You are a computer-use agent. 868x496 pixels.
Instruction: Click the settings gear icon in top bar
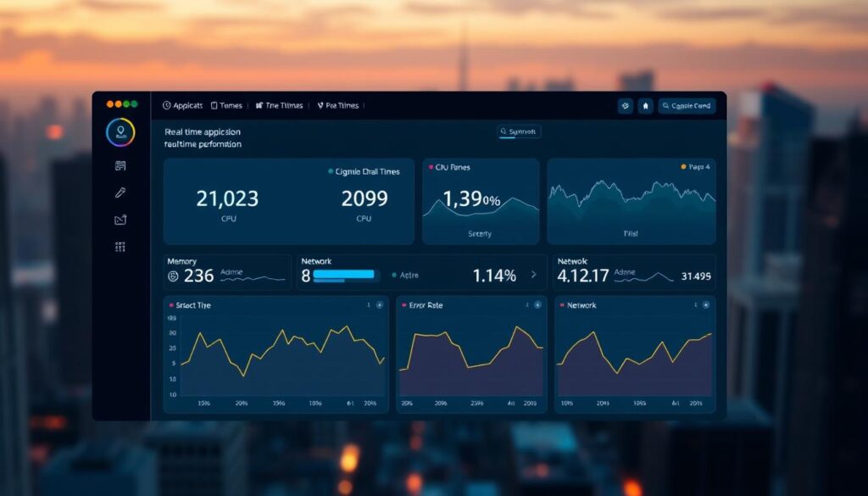625,106
